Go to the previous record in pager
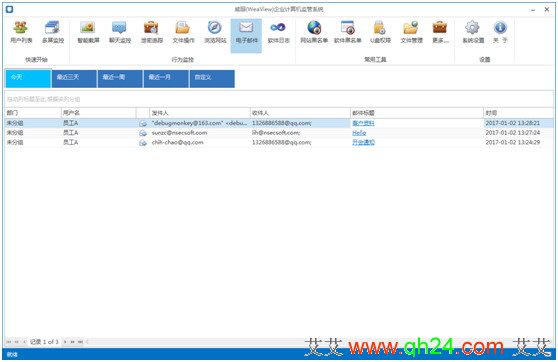The image size is (558, 362). tap(24, 342)
